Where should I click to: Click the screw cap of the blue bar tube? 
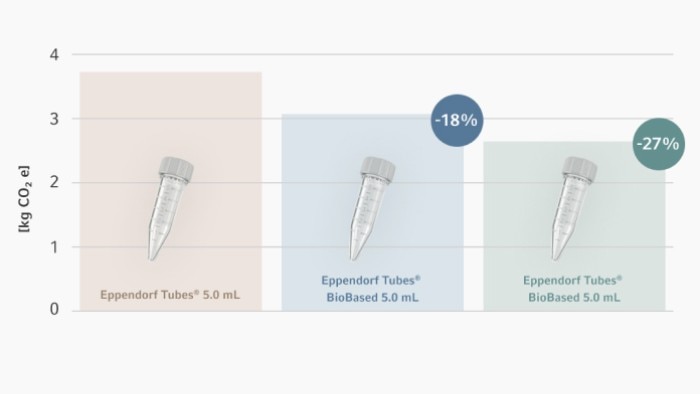coord(379,169)
